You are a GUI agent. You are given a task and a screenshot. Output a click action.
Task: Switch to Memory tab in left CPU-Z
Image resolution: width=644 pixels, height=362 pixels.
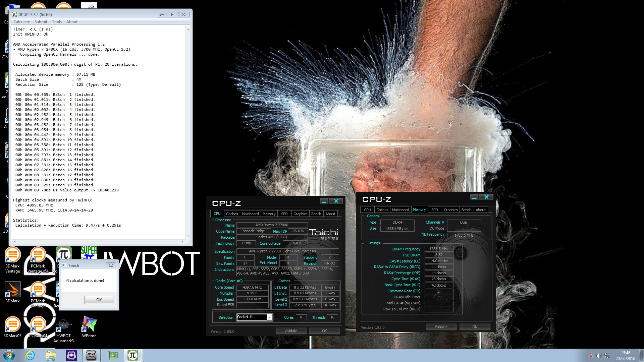tap(269, 214)
